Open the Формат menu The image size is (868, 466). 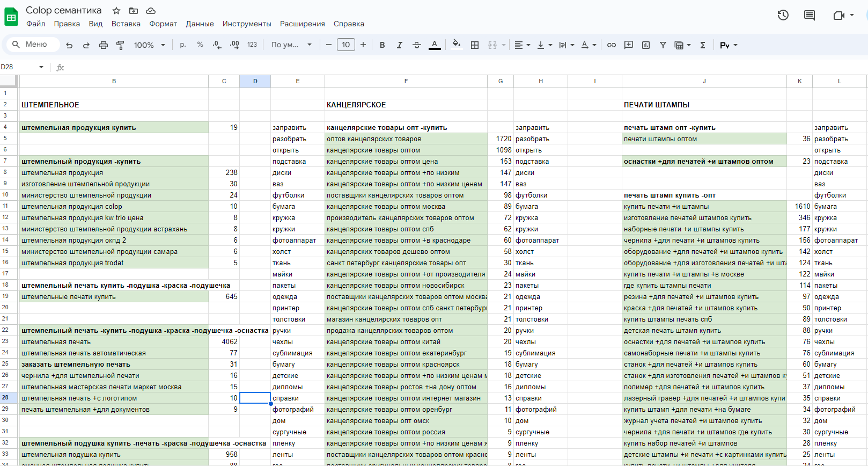click(x=163, y=24)
